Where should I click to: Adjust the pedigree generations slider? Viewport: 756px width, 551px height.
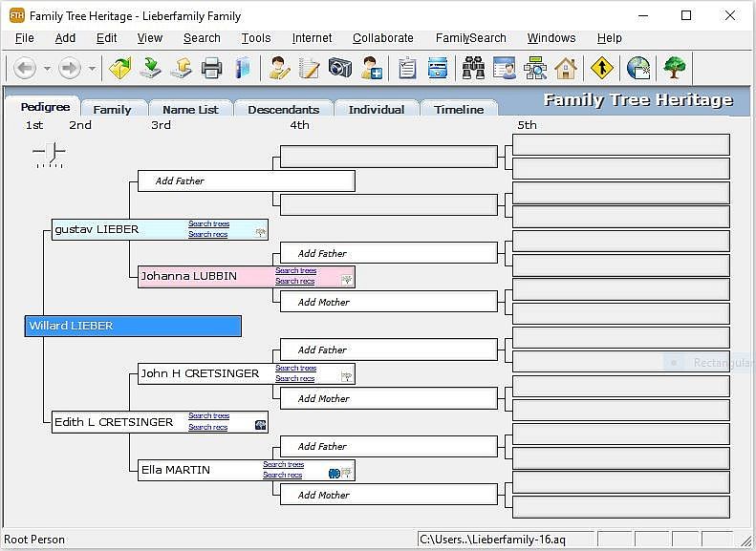tap(50, 153)
